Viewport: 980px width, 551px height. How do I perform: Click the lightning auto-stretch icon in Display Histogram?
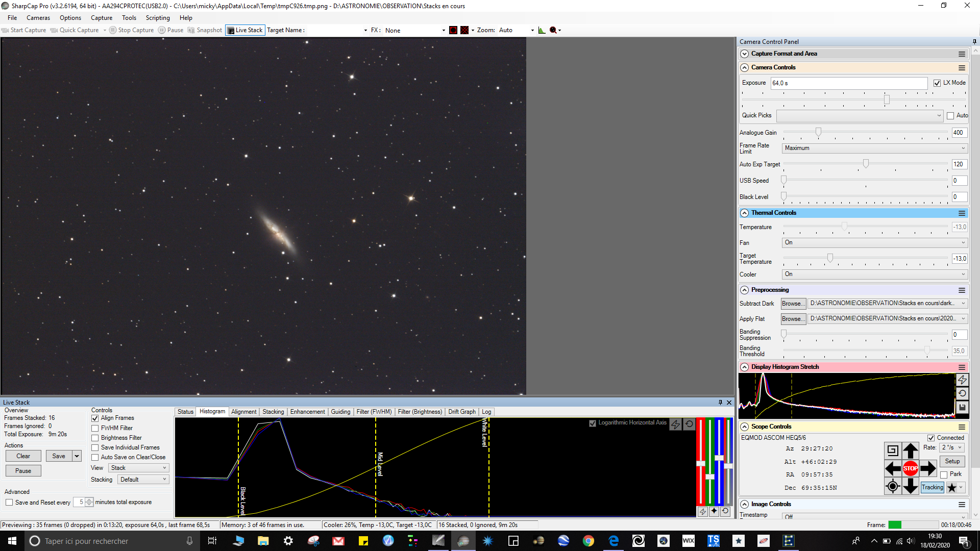click(962, 380)
